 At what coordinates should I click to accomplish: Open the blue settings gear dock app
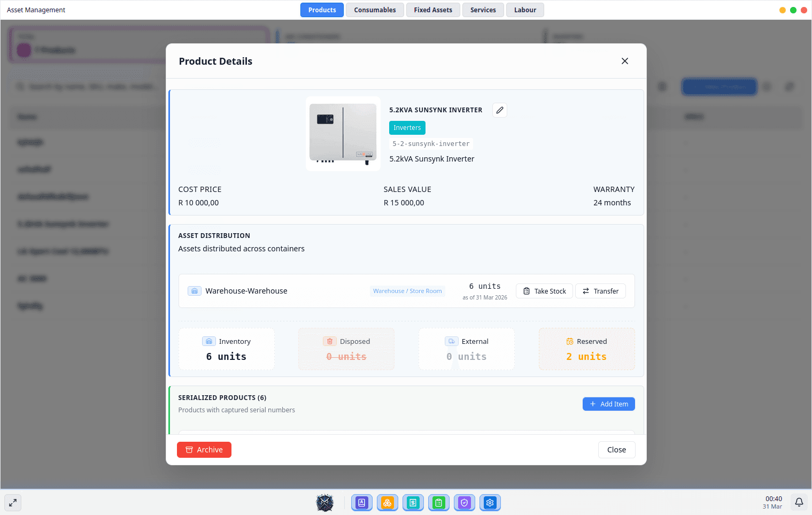click(x=490, y=502)
